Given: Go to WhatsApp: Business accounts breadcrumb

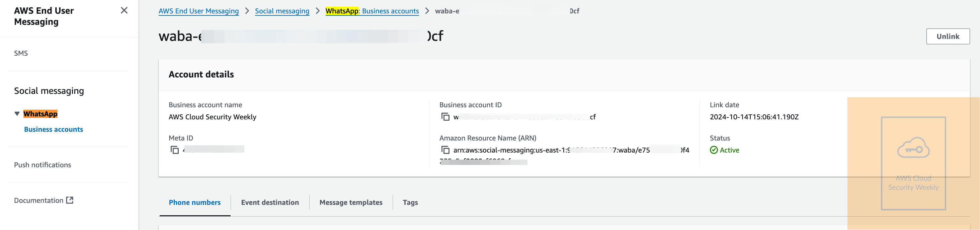Looking at the screenshot, I should (x=372, y=11).
